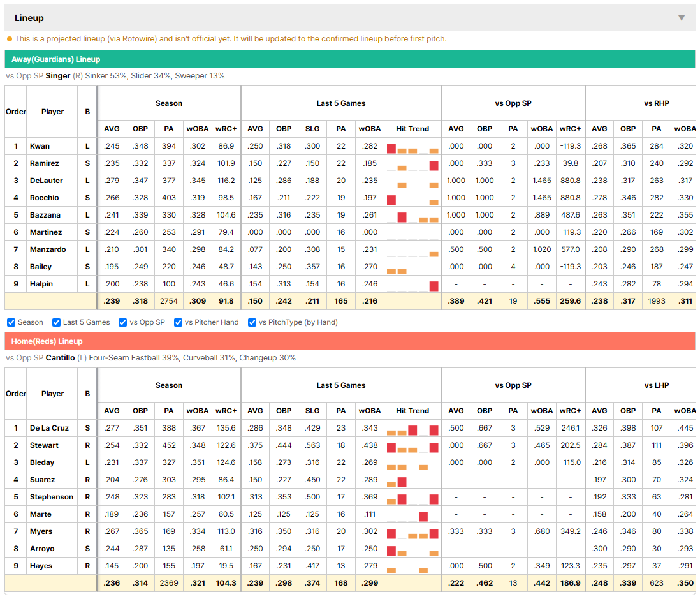Click the orange projected lineup warning dot

(10, 39)
